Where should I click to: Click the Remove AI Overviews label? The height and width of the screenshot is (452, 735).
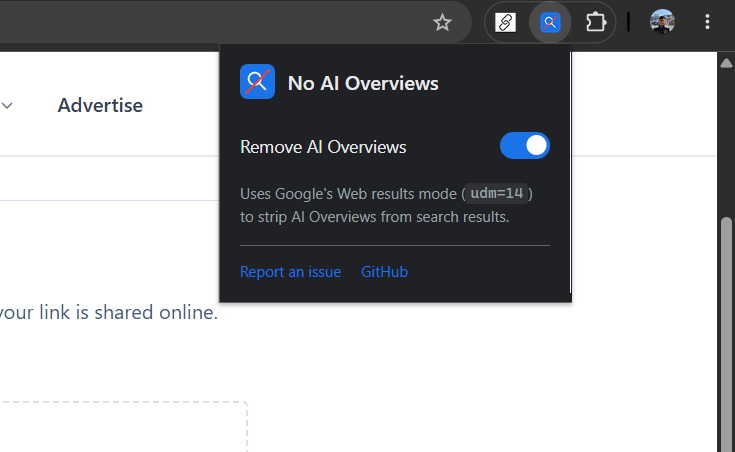(x=323, y=147)
